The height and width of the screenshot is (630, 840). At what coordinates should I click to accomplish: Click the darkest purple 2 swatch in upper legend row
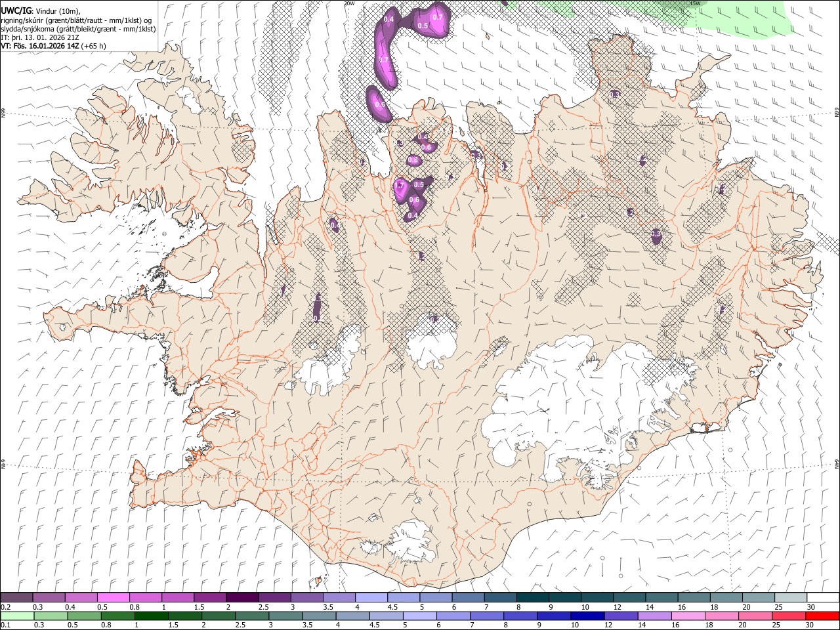(x=242, y=598)
